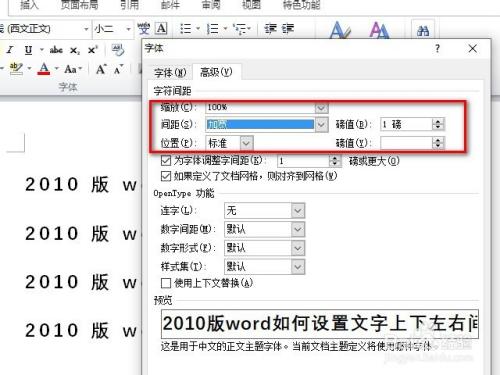Switch to the 高级(V) tab
Image resolution: width=500 pixels, height=375 pixels.
click(x=216, y=72)
